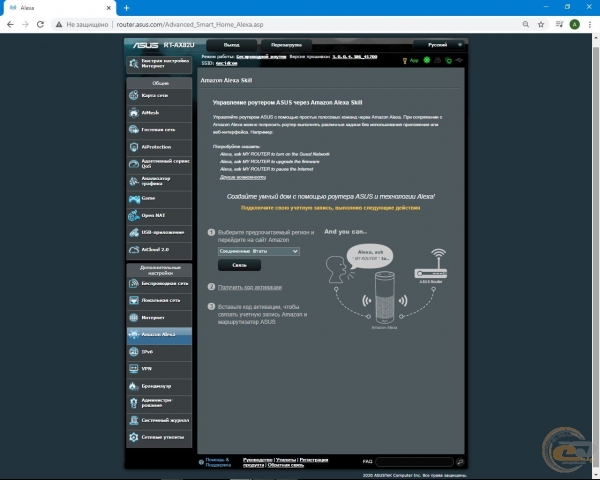Open Network Tools (Сетевые утилиты) item

[x=159, y=437]
